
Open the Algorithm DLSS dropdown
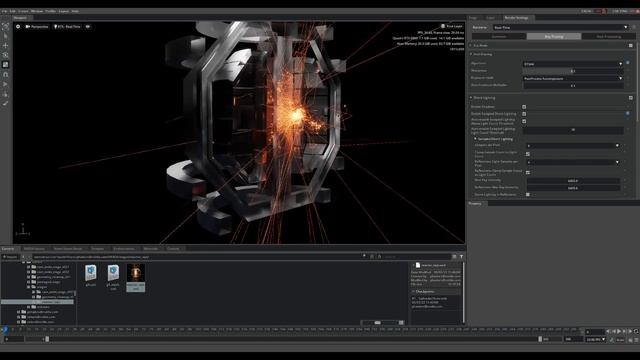(573, 64)
